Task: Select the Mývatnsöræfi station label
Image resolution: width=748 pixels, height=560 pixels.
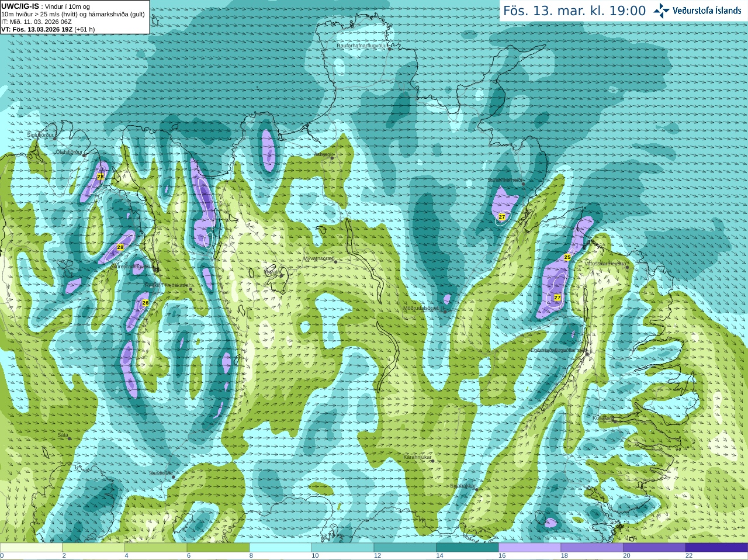Action: pos(318,258)
